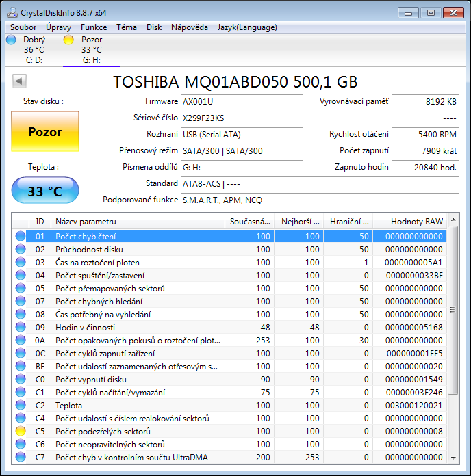Viewport: 471px width, 476px height.
Task: Click the CrystalDiskInfo title bar app icon
Action: (x=12, y=12)
